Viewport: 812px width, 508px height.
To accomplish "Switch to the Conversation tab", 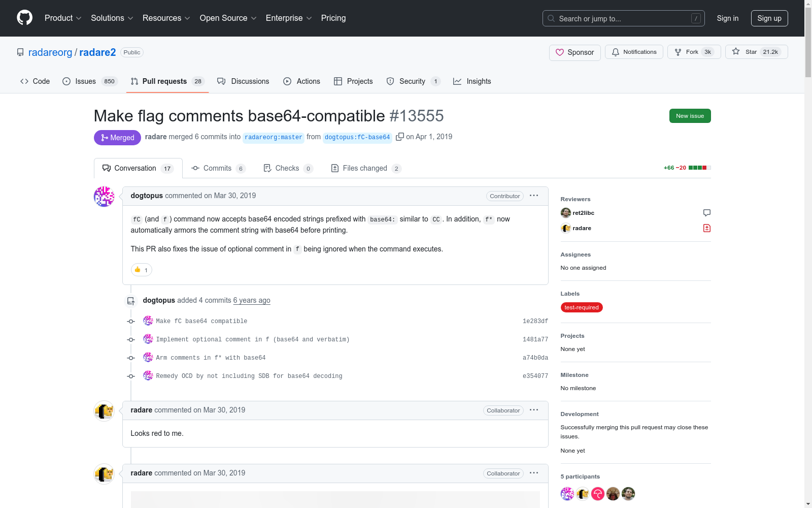I will click(138, 168).
